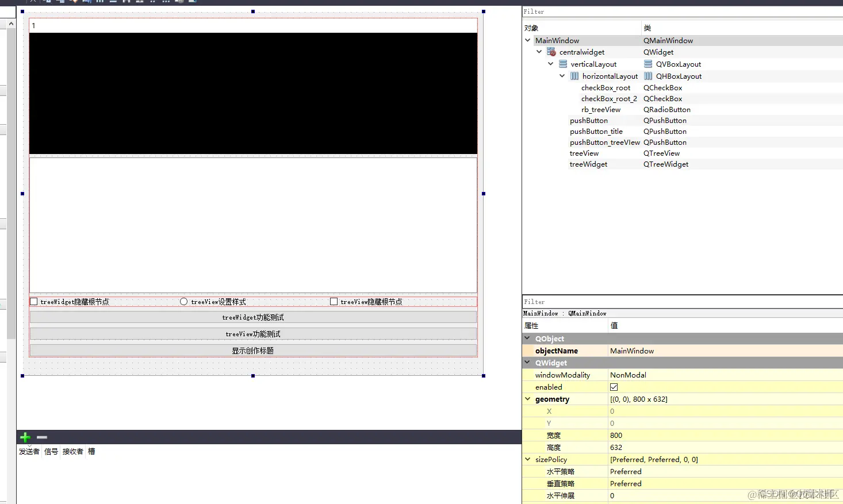This screenshot has width=843, height=504.
Task: Focus the property editor Filter field
Action: 683,302
